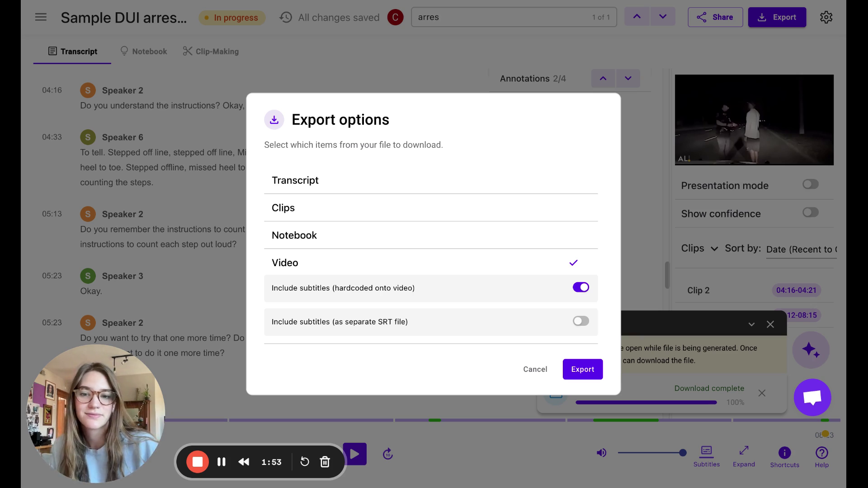Click the volume speaker icon

(x=601, y=453)
